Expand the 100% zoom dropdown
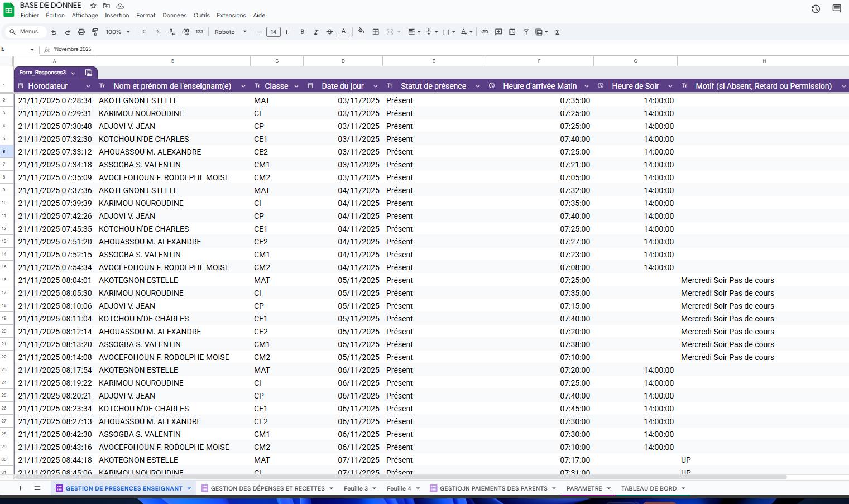This screenshot has width=849, height=504. 118,32
